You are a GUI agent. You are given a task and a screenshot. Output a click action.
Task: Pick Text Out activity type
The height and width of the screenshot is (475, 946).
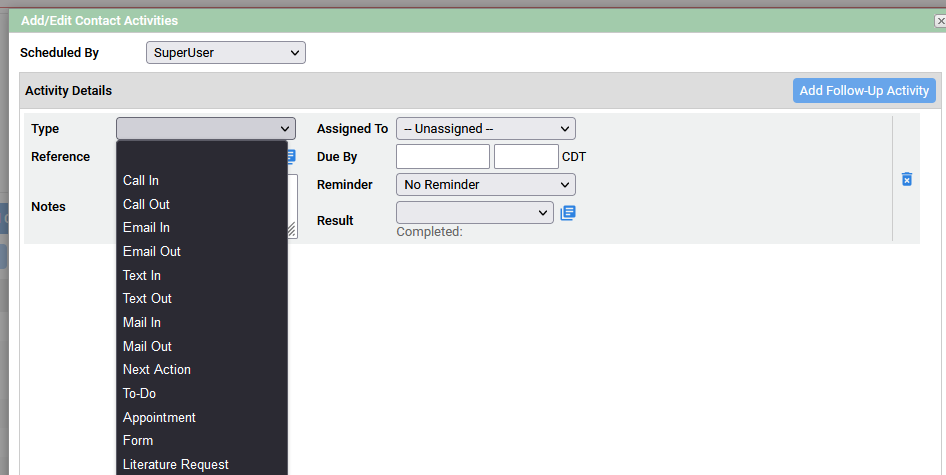pos(202,298)
